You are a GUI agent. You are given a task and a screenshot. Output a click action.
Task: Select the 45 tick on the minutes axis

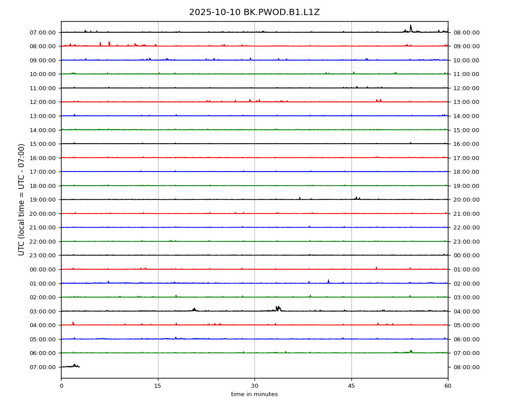pyautogui.click(x=351, y=386)
